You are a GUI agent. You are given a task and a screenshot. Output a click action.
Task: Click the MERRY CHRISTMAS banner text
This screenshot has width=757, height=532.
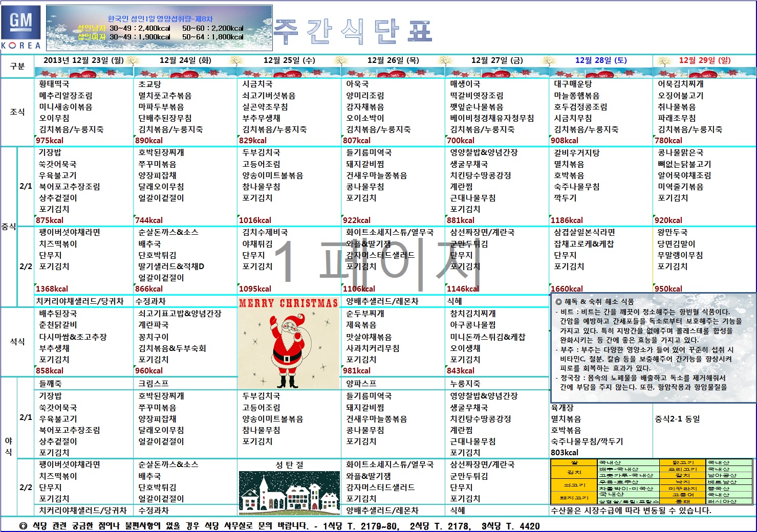288,303
